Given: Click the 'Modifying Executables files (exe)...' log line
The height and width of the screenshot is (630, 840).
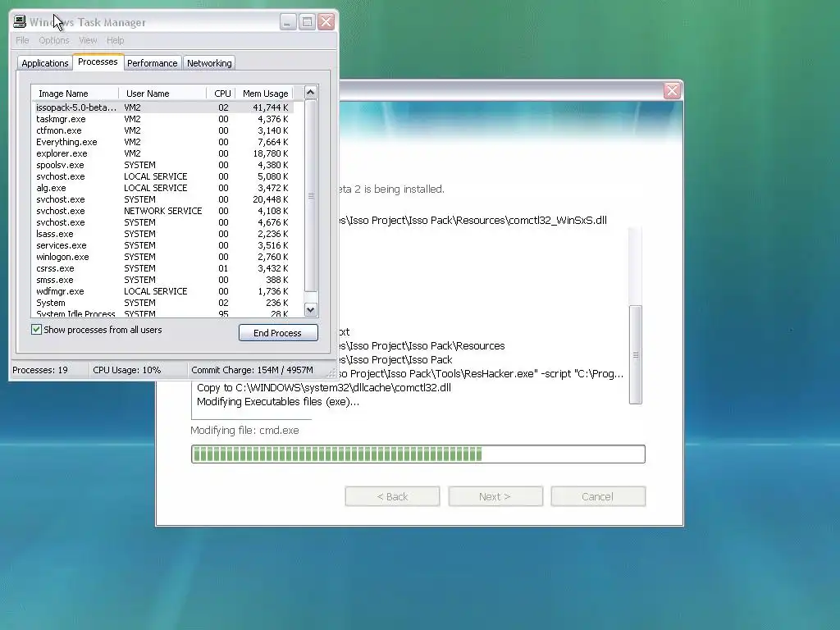Looking at the screenshot, I should [x=278, y=402].
